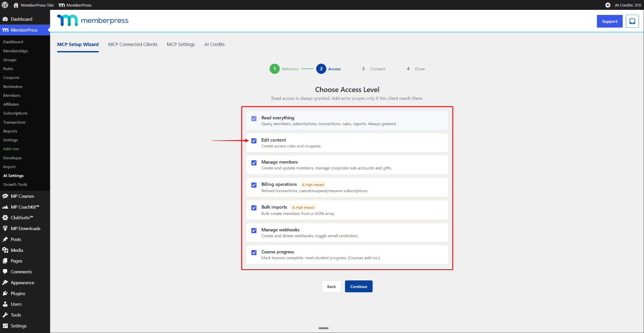The height and width of the screenshot is (333, 644).
Task: Open Growth Tools in the sidebar submenu
Action: [x=15, y=184]
